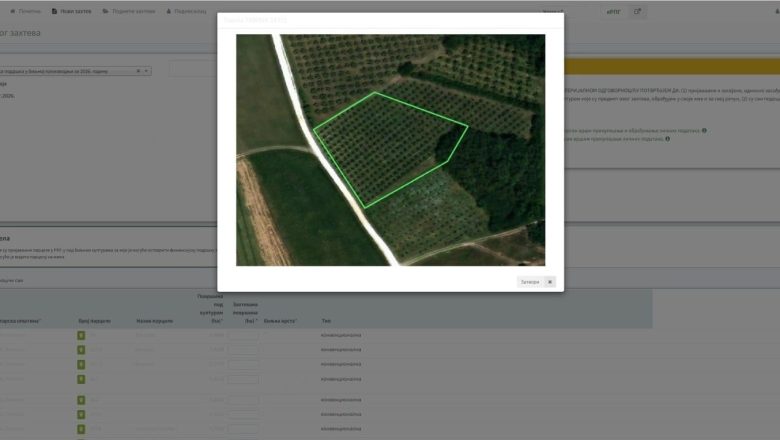This screenshot has width=780, height=440.
Task: Click the X icon beside Затвори
Action: (549, 282)
